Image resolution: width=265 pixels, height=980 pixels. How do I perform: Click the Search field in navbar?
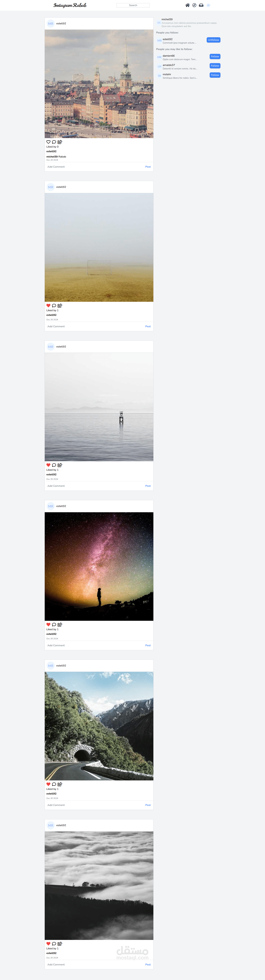(133, 5)
